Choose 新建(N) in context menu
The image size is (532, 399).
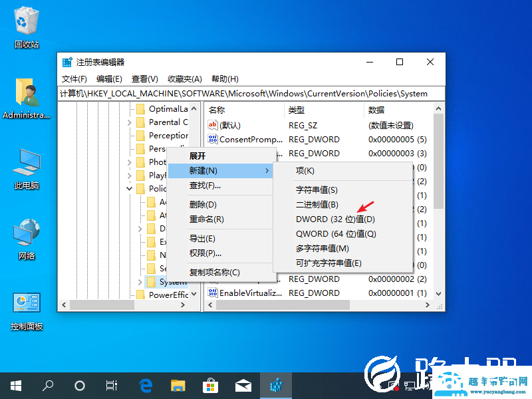(221, 171)
